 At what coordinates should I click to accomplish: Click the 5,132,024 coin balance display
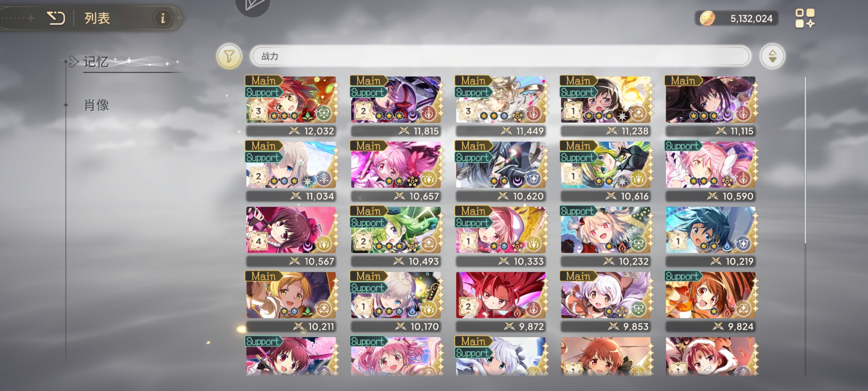point(737,18)
